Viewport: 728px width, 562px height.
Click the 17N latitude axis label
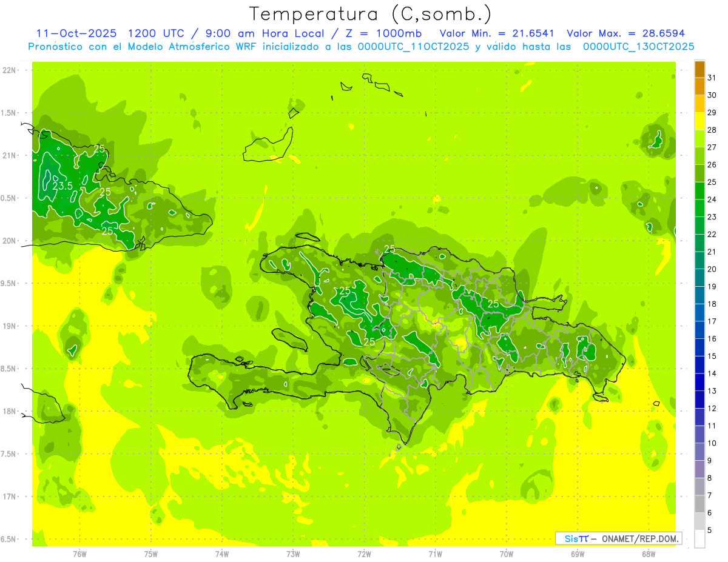tap(10, 497)
